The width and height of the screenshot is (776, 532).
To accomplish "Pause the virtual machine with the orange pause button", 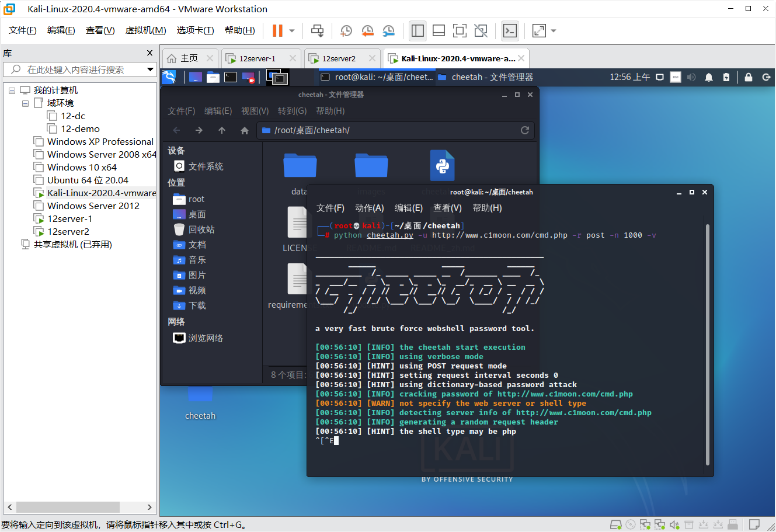I will pyautogui.click(x=278, y=30).
